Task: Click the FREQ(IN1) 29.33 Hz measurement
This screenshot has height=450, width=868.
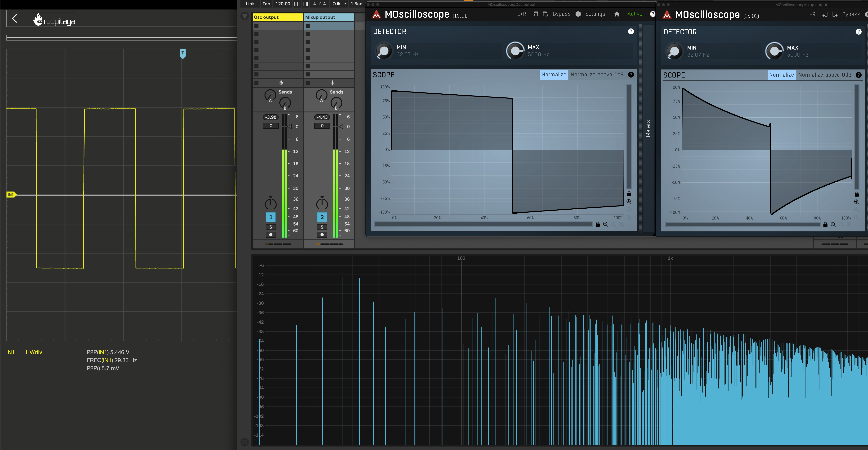Action: point(112,360)
